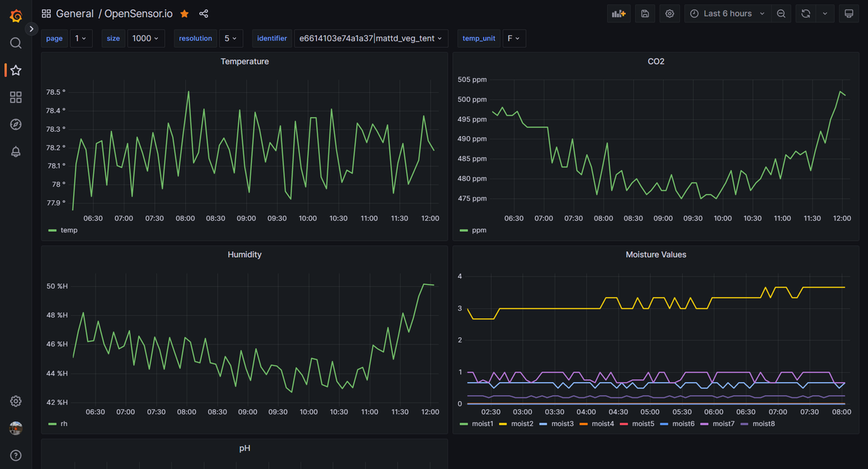Click the 50 %H axis label
Viewport: 868px width, 469px height.
tap(57, 286)
